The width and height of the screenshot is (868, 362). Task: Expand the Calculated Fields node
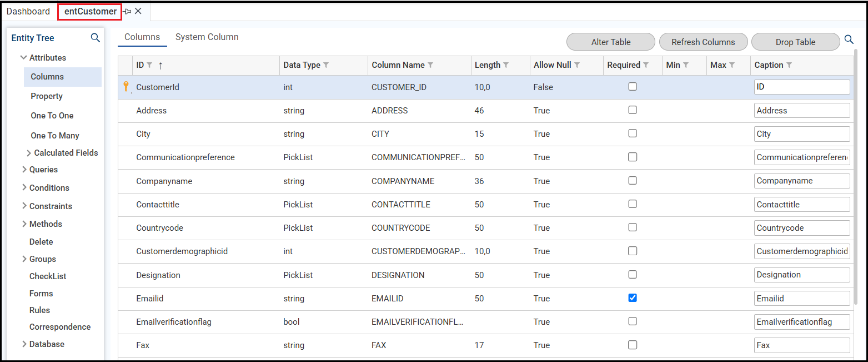(29, 153)
